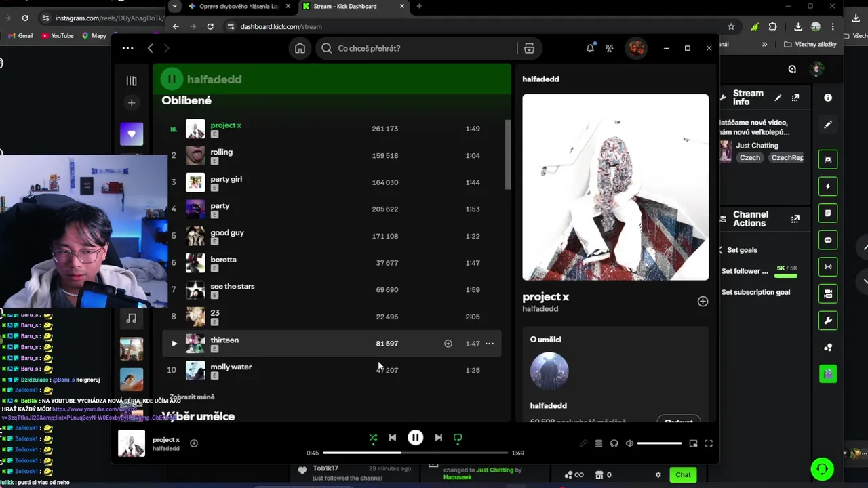Open the miniplayer icon

click(x=693, y=443)
